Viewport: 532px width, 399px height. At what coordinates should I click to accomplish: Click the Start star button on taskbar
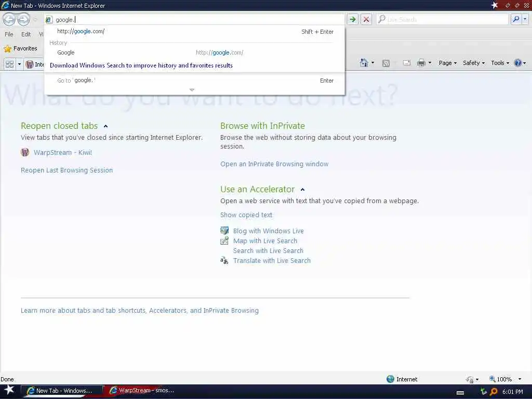point(9,390)
